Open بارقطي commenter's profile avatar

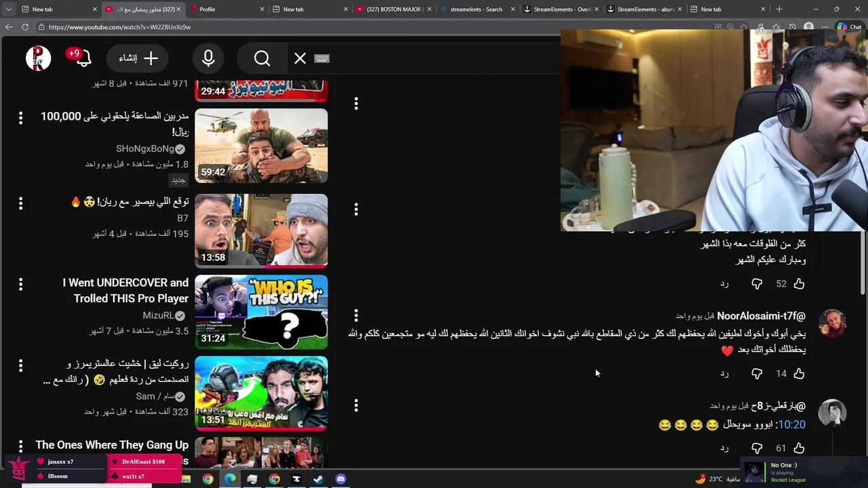click(832, 413)
